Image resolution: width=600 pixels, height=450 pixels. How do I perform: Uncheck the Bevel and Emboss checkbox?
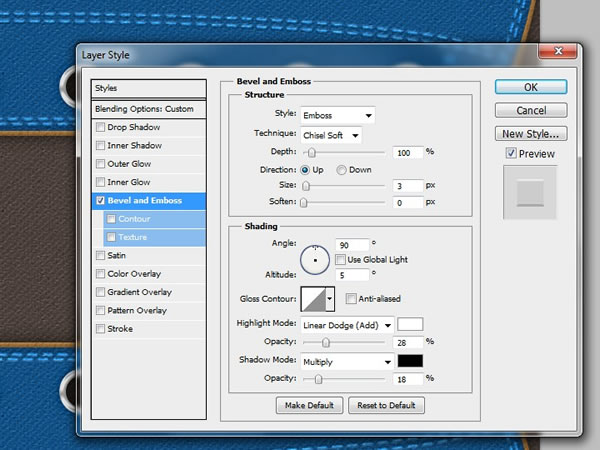(100, 201)
